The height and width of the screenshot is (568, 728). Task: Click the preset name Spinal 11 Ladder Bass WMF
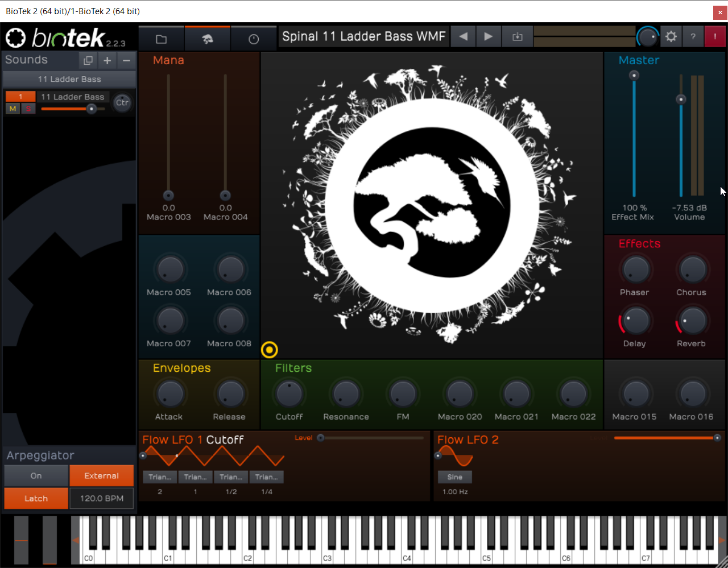364,36
